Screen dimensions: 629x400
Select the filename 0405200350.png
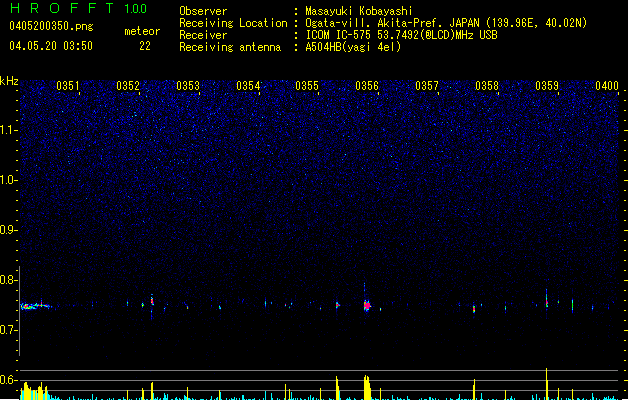tap(51, 26)
